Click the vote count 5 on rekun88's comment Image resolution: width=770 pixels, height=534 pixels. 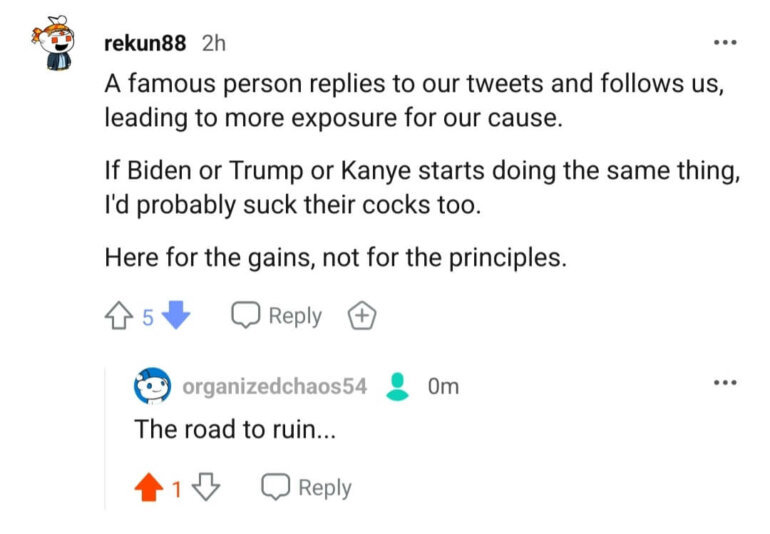tap(147, 318)
